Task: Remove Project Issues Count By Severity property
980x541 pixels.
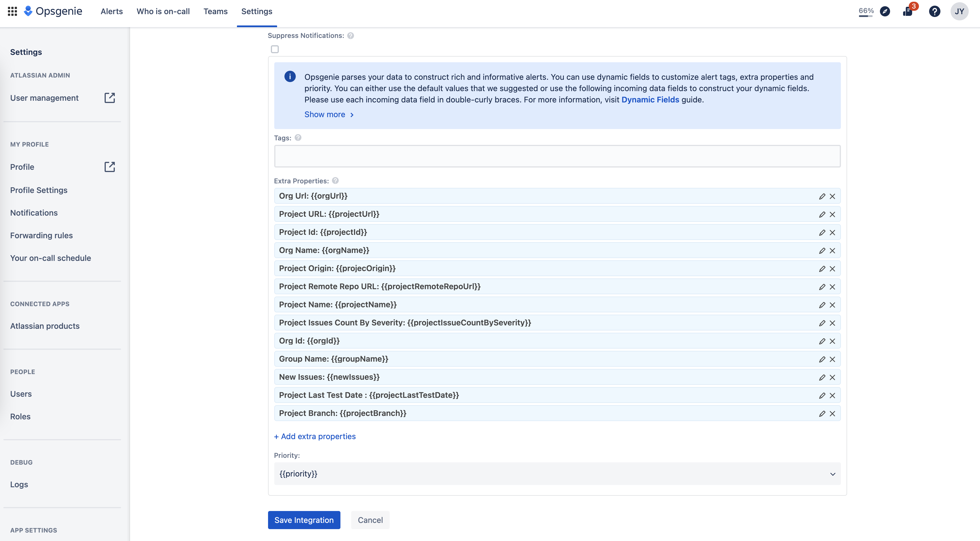Action: point(832,323)
